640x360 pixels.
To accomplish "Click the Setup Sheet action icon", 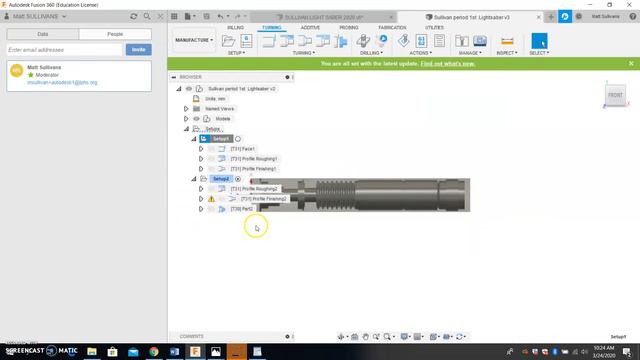I will click(439, 41).
